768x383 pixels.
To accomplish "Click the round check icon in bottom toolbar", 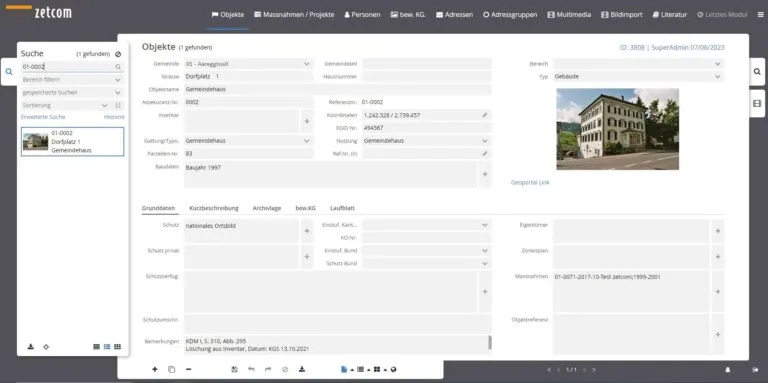I will (285, 369).
